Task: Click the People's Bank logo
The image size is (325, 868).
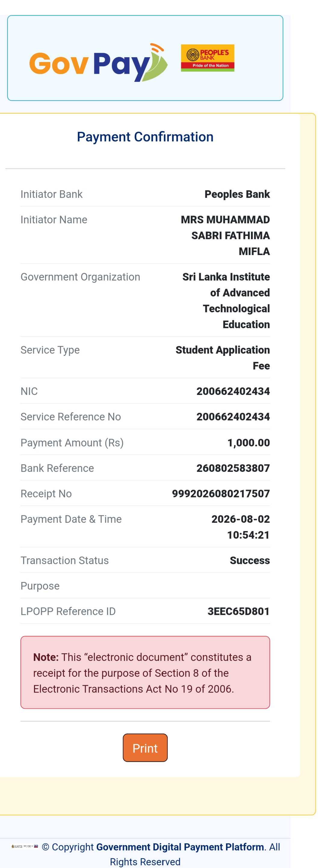Action: click(x=207, y=58)
